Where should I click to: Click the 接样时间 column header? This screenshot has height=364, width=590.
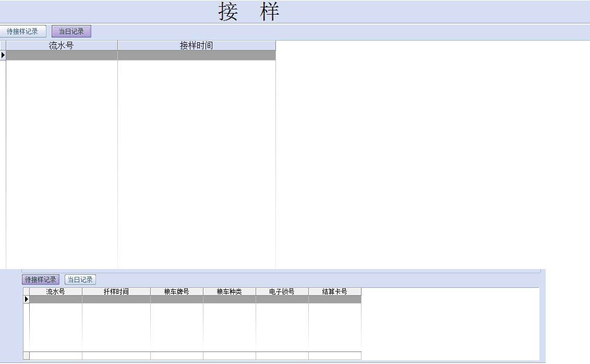(x=196, y=45)
